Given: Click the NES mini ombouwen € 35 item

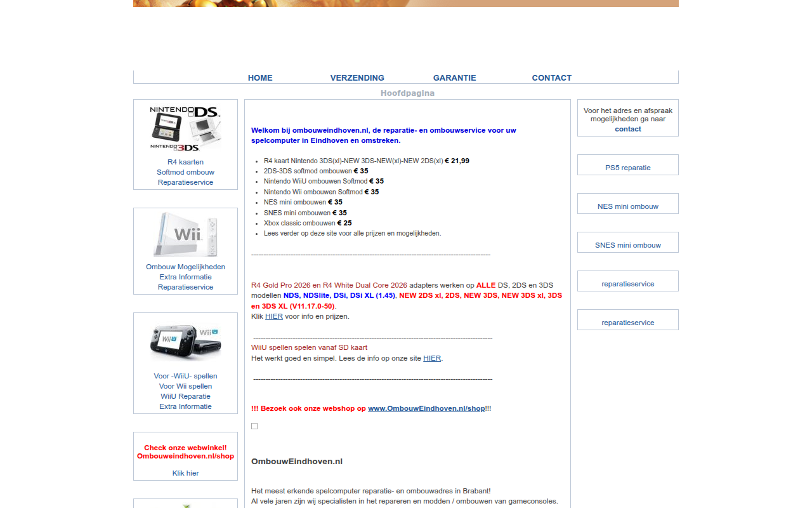Looking at the screenshot, I should pos(303,202).
